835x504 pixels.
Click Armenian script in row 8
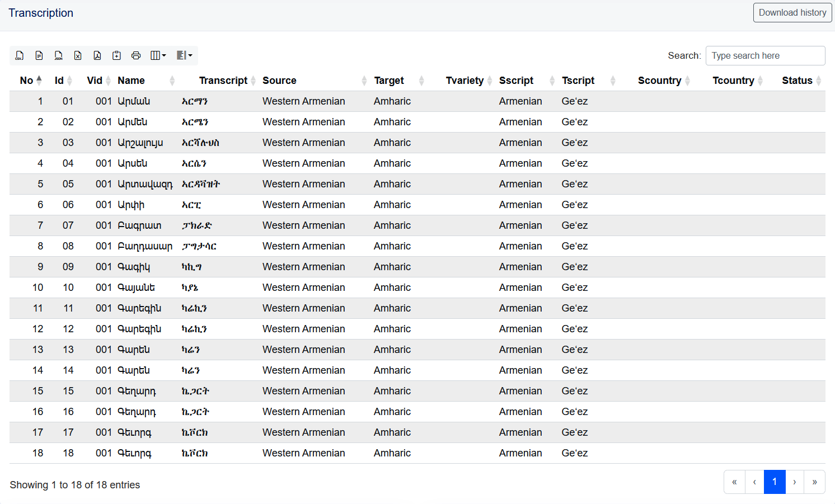tap(520, 246)
